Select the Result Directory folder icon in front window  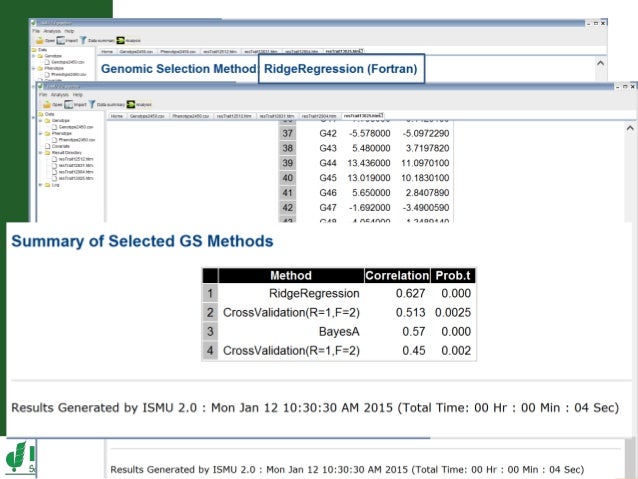point(48,153)
